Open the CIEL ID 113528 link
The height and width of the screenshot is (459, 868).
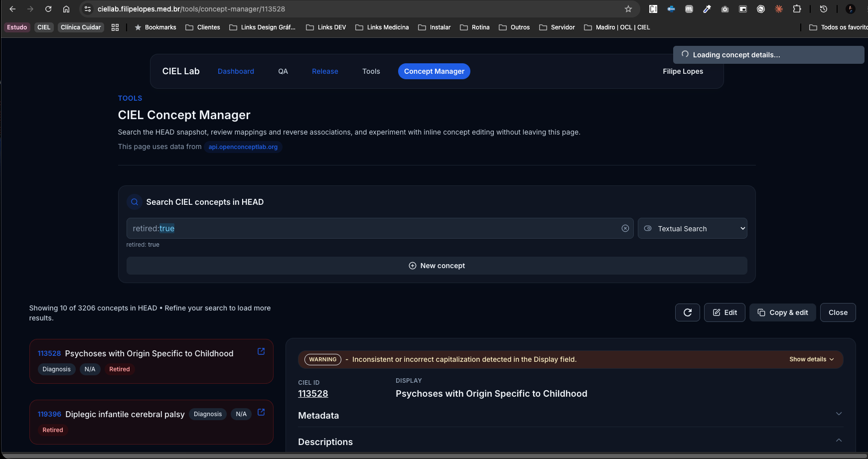pyautogui.click(x=313, y=394)
